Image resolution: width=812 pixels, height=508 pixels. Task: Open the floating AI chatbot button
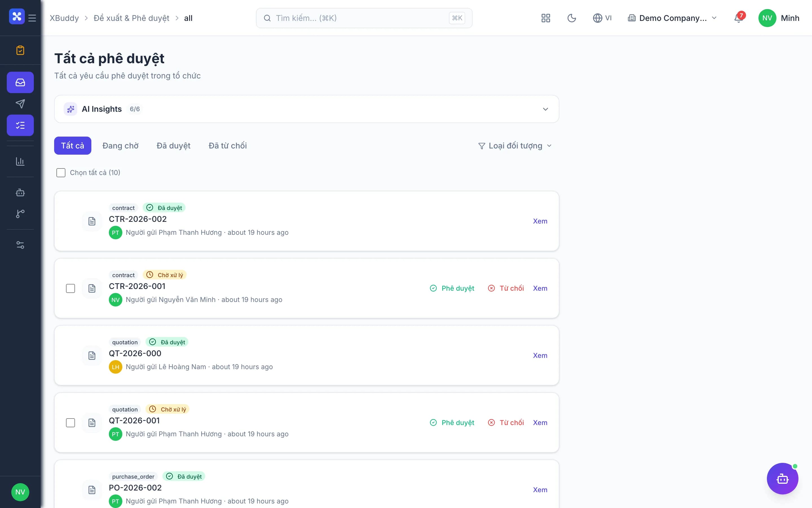click(x=782, y=479)
